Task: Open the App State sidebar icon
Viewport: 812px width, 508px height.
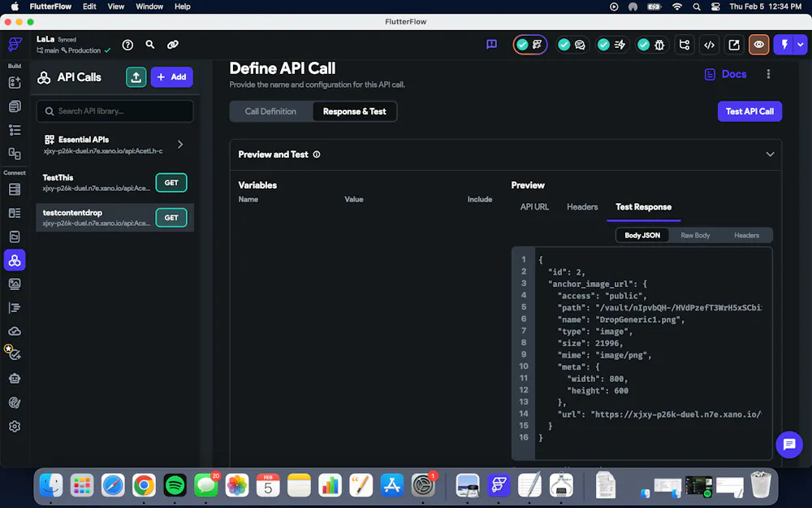Action: [15, 237]
